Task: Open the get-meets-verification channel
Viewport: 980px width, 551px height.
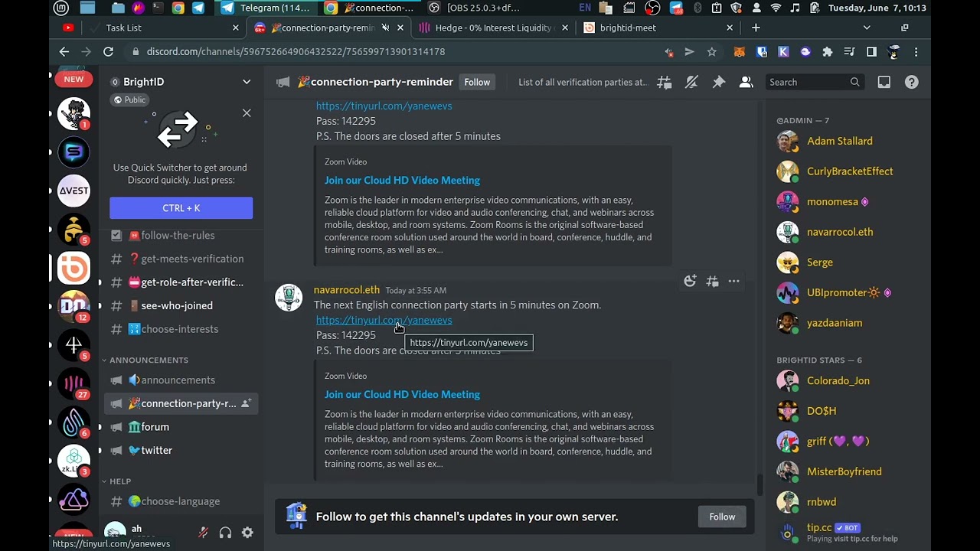Action: click(181, 259)
